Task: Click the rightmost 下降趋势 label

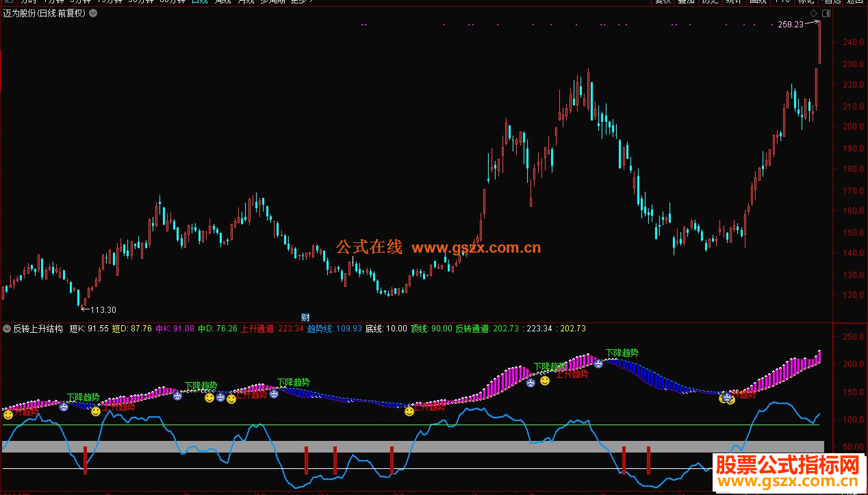Action: pos(622,353)
